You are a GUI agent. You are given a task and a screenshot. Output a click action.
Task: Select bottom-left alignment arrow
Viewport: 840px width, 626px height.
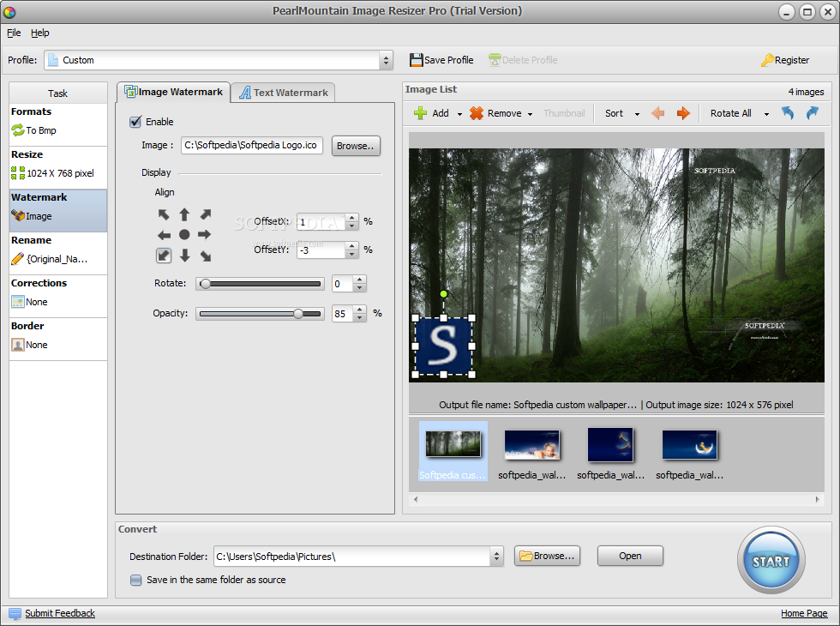(164, 256)
